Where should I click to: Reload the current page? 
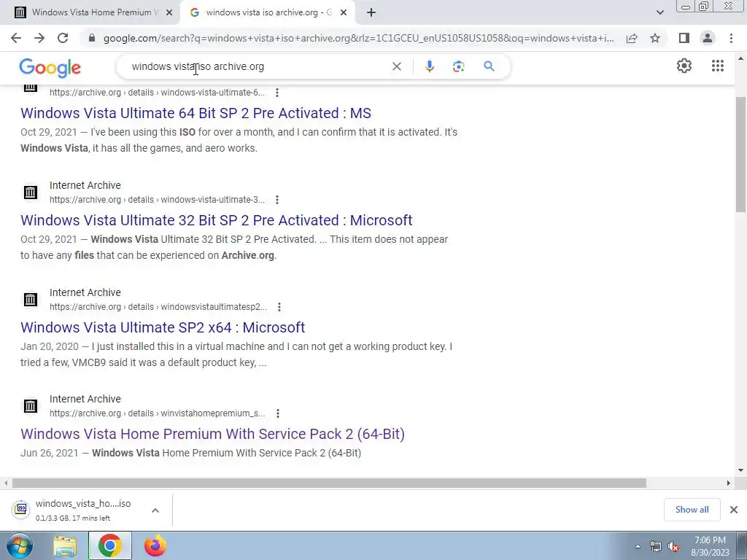63,38
